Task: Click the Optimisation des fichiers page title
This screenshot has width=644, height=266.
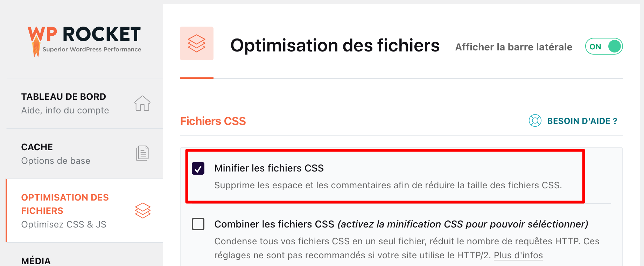Action: [335, 45]
